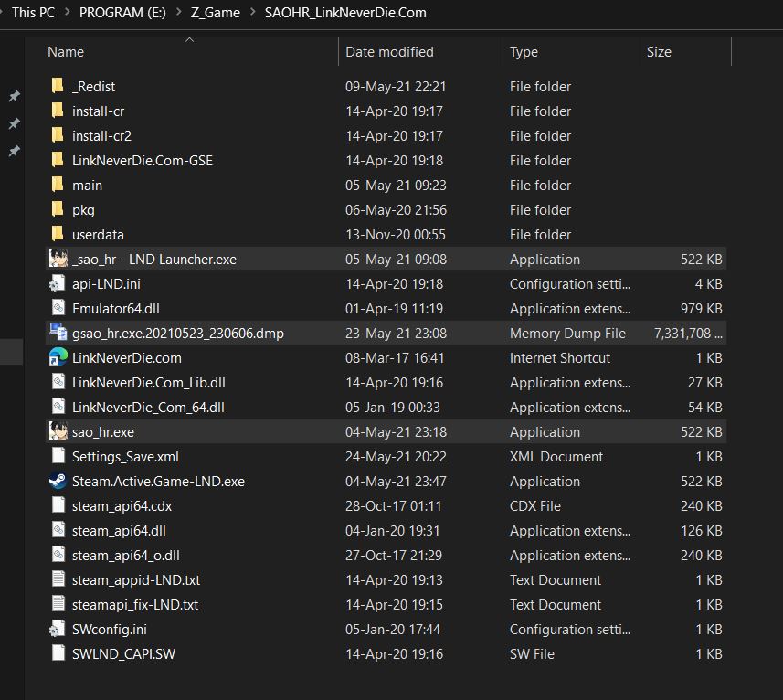Click the _Redist folder icon

pos(58,87)
